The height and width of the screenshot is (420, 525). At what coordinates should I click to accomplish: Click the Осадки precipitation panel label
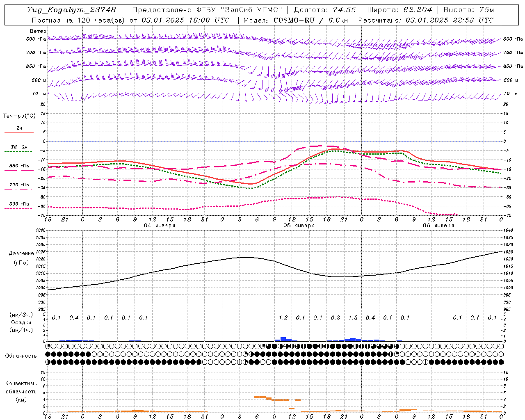tap(21, 322)
